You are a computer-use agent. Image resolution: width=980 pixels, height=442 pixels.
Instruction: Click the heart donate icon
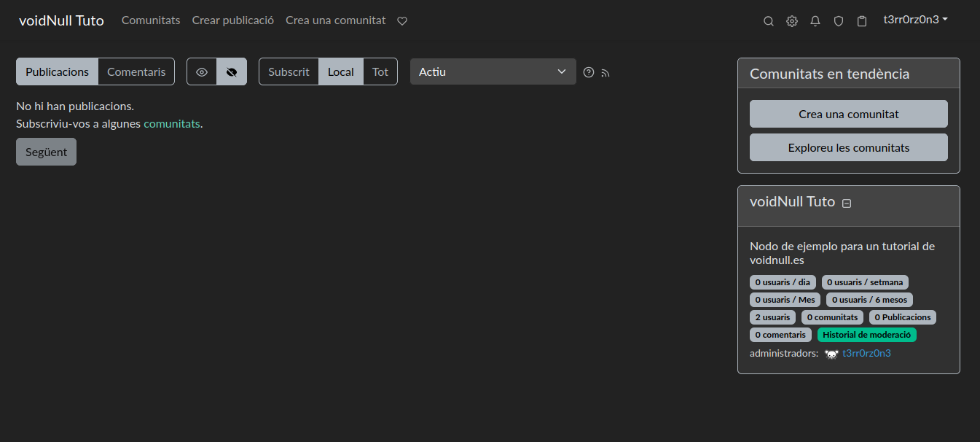click(x=402, y=21)
